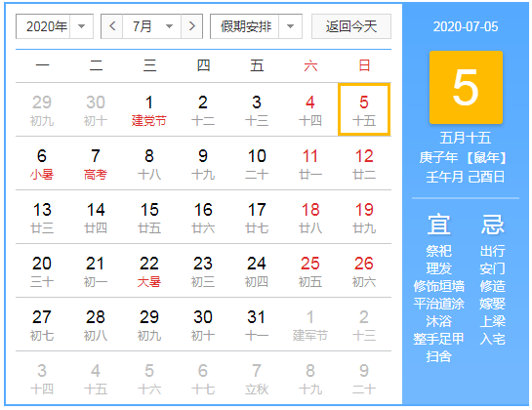
Task: Select July 6 小暑 date
Action: [x=42, y=164]
